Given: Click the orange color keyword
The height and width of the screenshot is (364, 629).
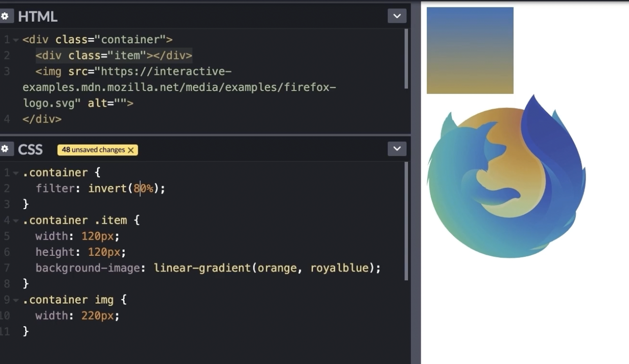Looking at the screenshot, I should (x=277, y=268).
